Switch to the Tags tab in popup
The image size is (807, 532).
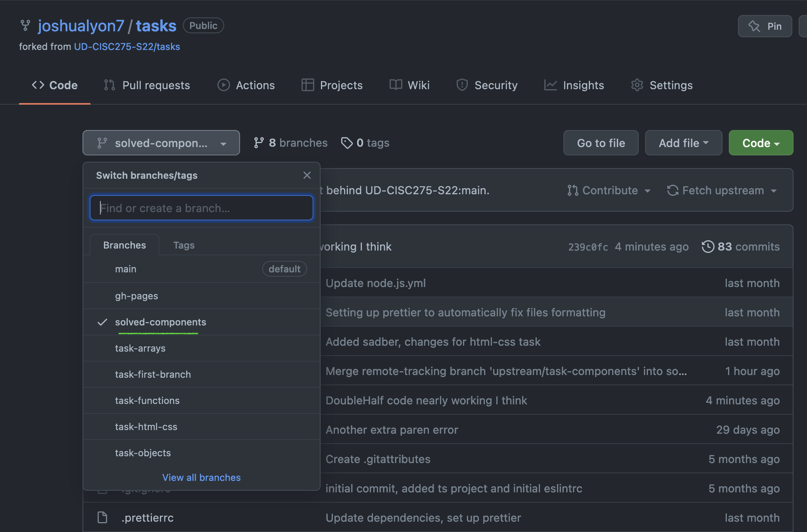[184, 245]
